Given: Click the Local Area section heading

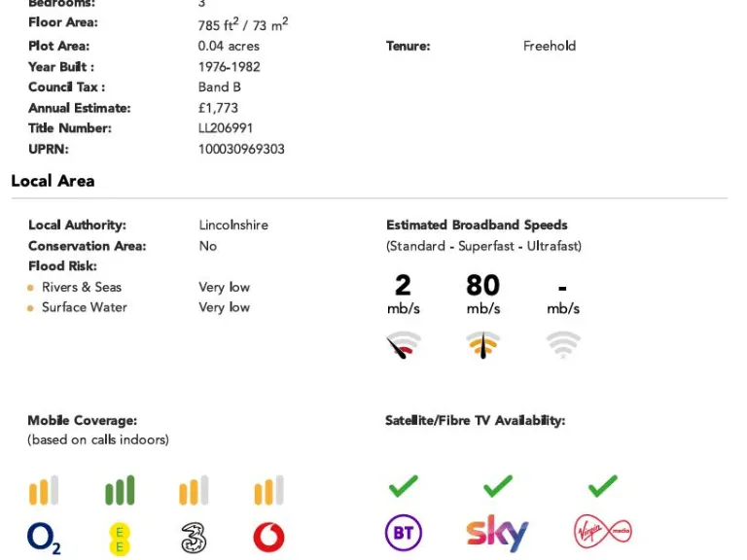Looking at the screenshot, I should coord(53,181).
